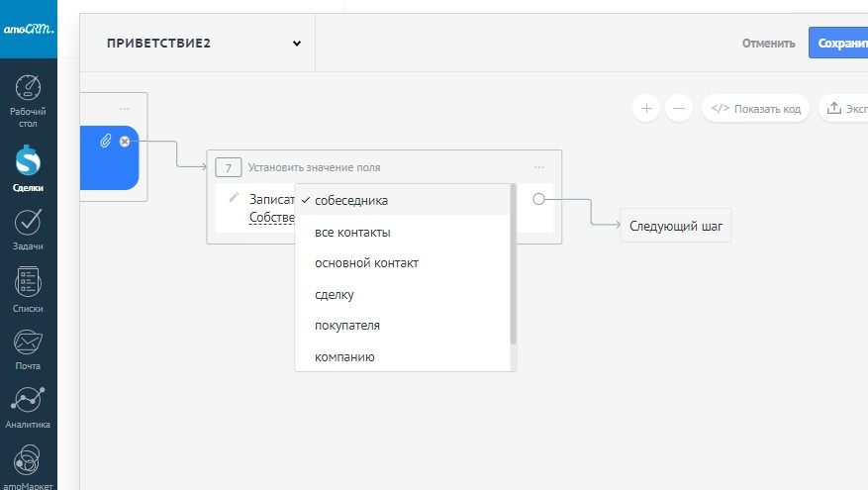The height and width of the screenshot is (490, 868).
Task: Open step 7 three-dots options menu
Action: coord(539,167)
